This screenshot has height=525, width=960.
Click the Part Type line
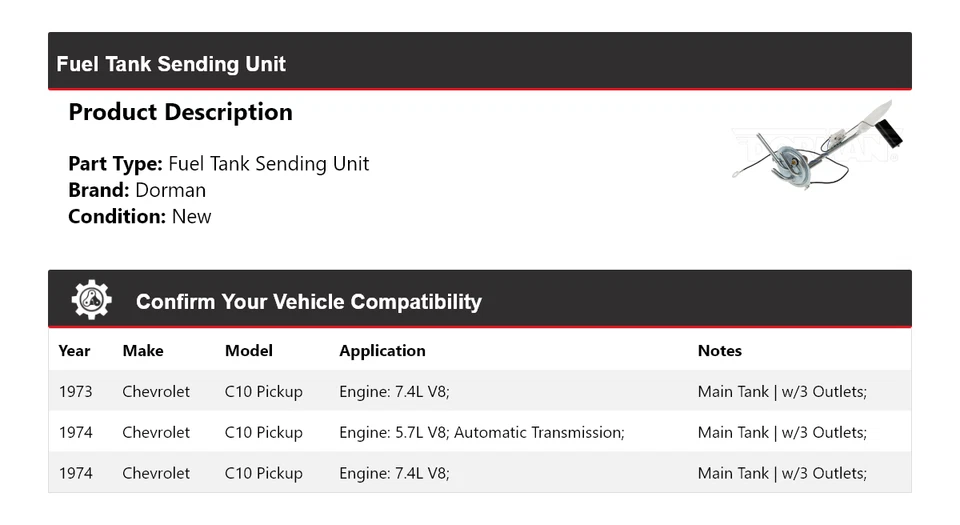(x=218, y=164)
